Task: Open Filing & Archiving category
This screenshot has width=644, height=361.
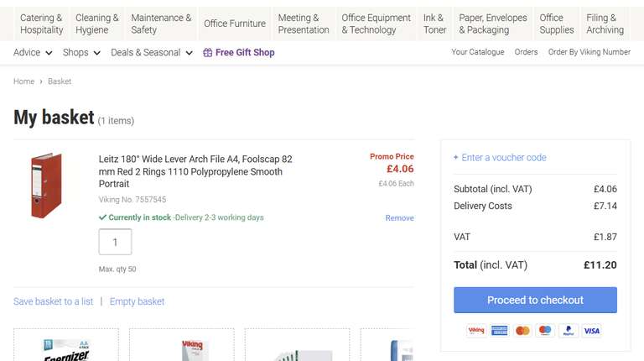Action: click(605, 24)
